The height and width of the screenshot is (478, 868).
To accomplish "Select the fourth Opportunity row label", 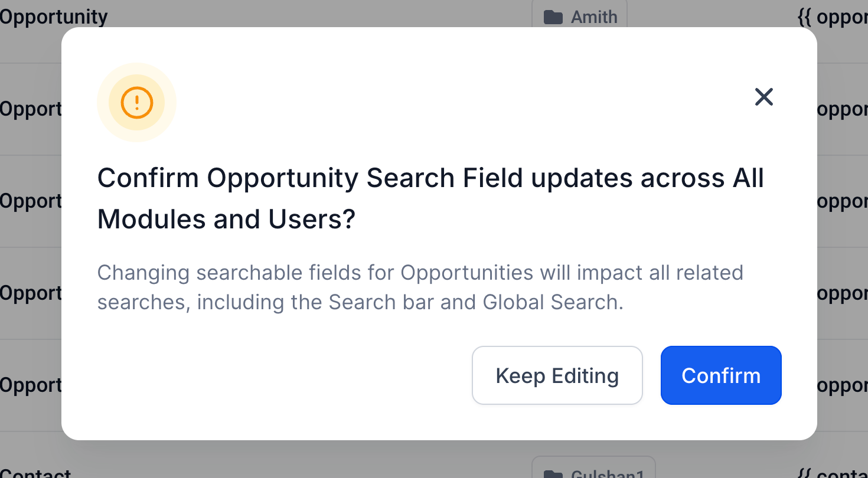I will point(31,293).
